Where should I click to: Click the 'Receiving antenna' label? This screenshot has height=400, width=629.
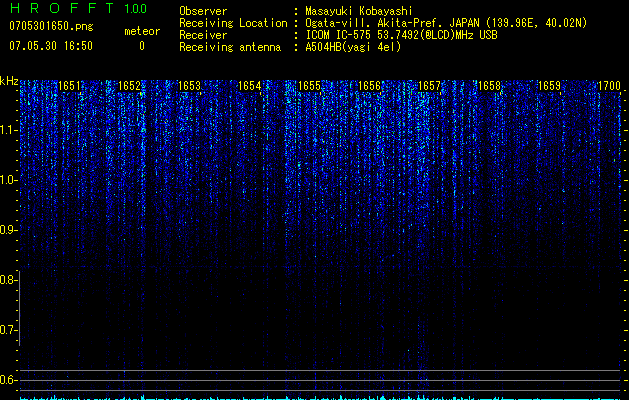(230, 47)
